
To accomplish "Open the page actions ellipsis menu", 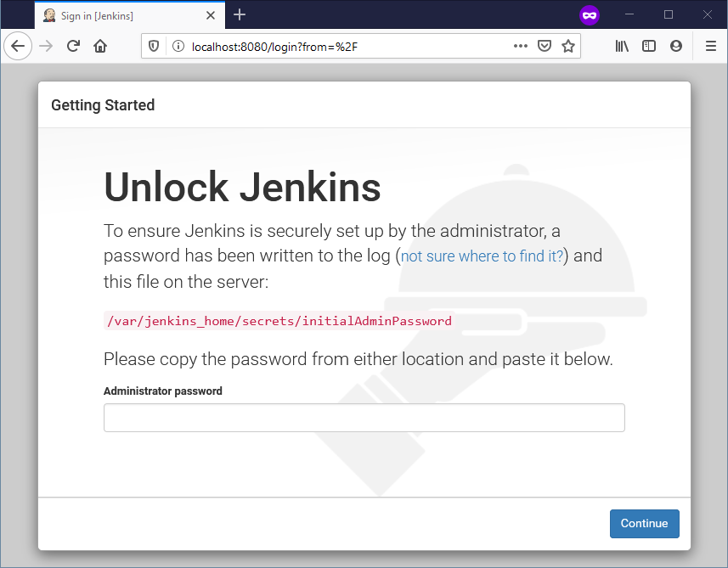I will point(521,46).
